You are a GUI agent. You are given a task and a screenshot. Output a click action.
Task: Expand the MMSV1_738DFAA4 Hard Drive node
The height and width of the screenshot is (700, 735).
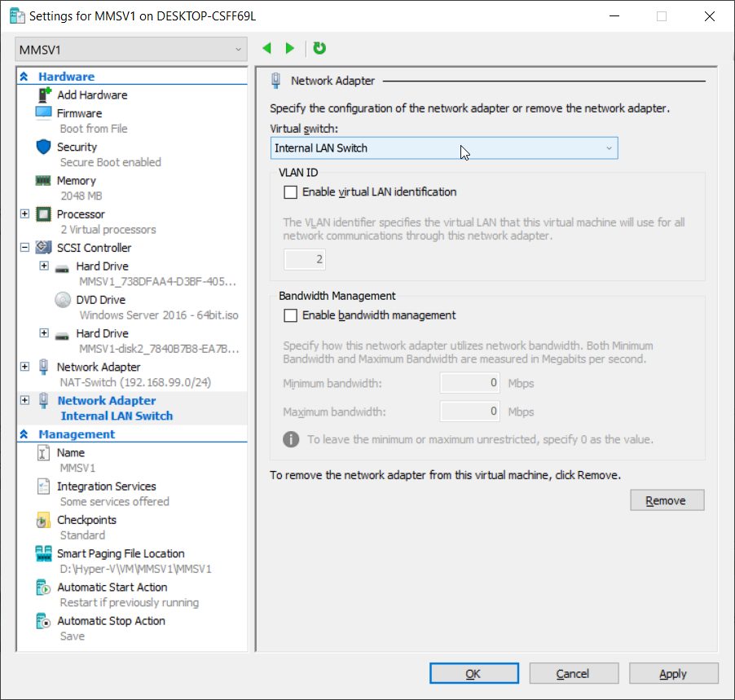[x=44, y=266]
